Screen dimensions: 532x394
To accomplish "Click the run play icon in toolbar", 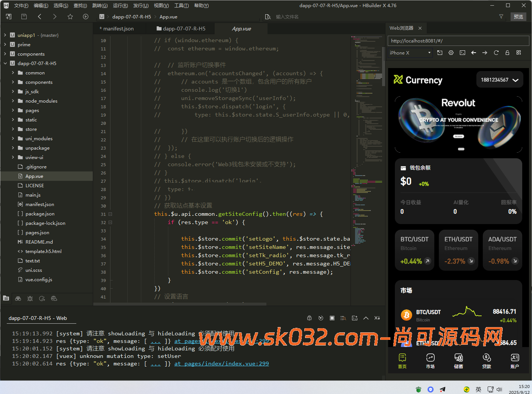I will 86,17.
